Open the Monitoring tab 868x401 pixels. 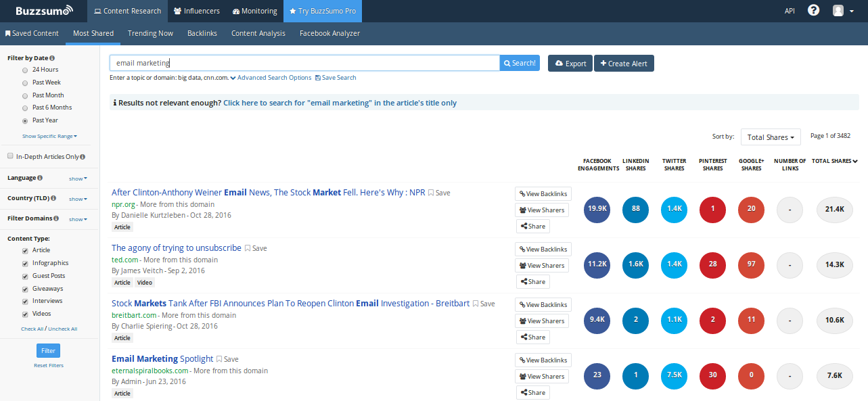[x=254, y=11]
